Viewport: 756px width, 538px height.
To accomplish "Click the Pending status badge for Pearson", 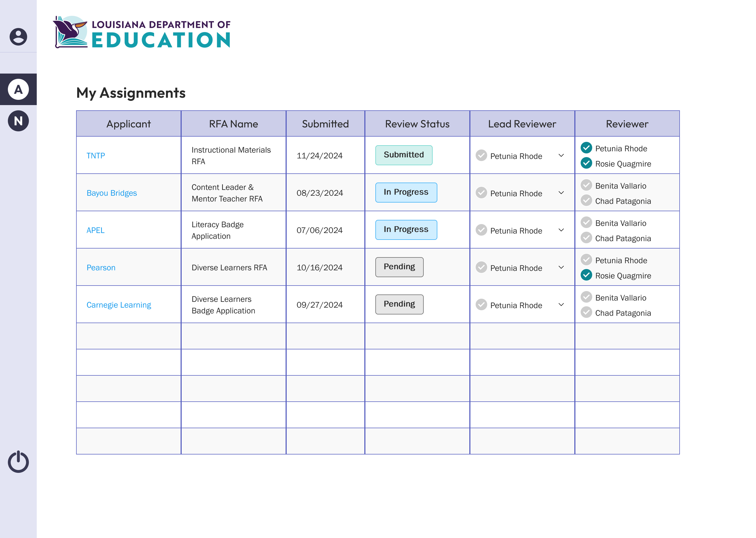I will point(399,267).
